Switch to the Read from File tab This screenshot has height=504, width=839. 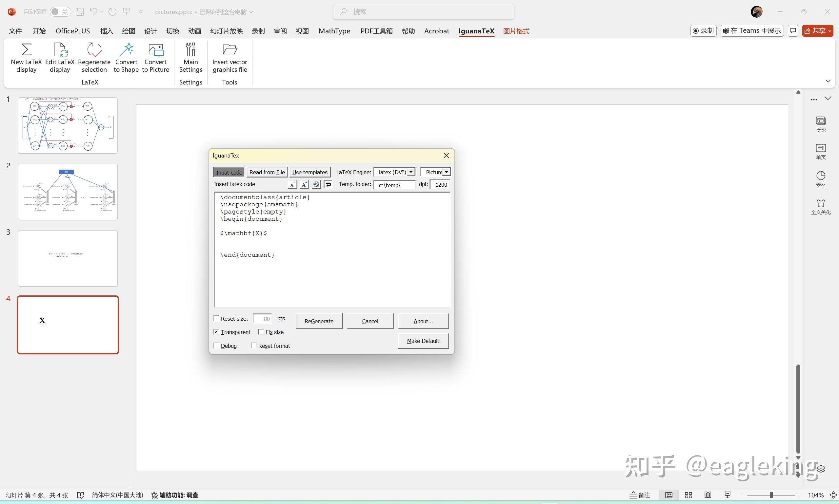(x=267, y=172)
